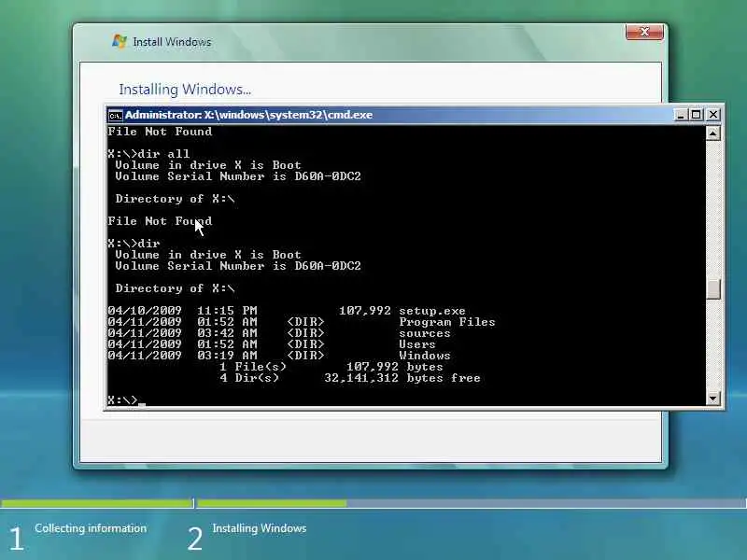This screenshot has height=560, width=747.
Task: Close the Install Windows dialog
Action: (x=644, y=32)
